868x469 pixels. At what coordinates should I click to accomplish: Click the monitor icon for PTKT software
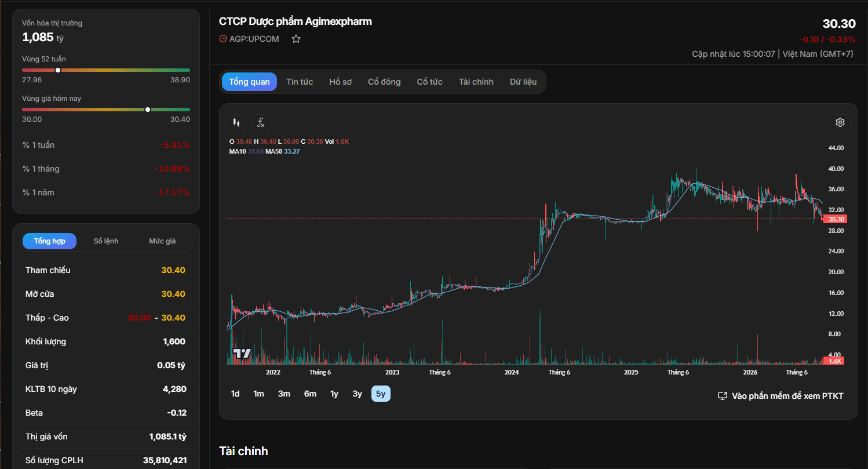click(723, 396)
